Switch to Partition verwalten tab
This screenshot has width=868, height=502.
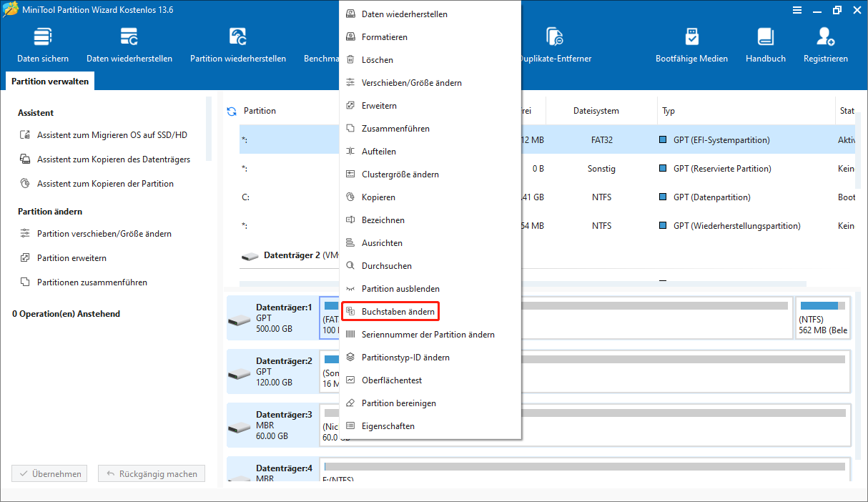[50, 82]
